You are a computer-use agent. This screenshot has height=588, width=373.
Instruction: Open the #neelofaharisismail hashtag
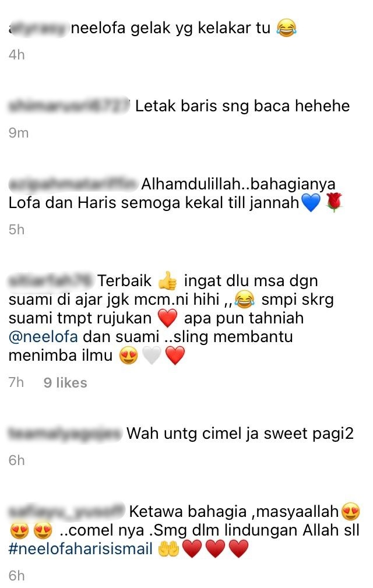[x=80, y=548]
